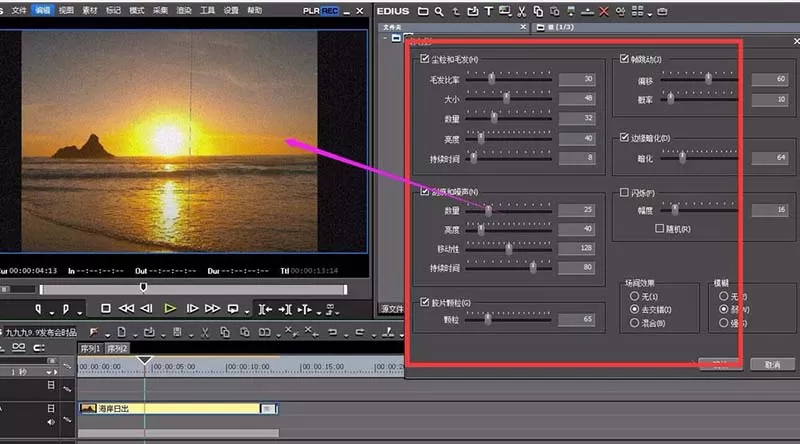Screen dimensions: 800x444
Task: Open the dropdown arrow next to the loop playback icon
Action: pyautogui.click(x=246, y=311)
